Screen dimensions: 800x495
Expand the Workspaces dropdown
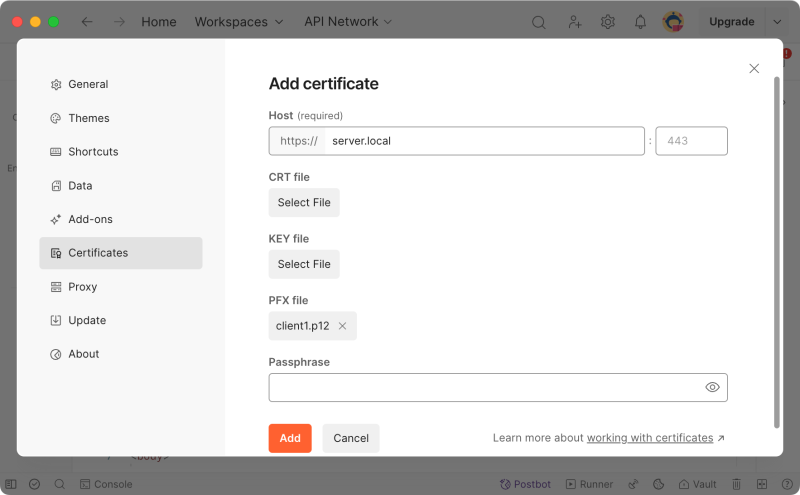click(239, 22)
